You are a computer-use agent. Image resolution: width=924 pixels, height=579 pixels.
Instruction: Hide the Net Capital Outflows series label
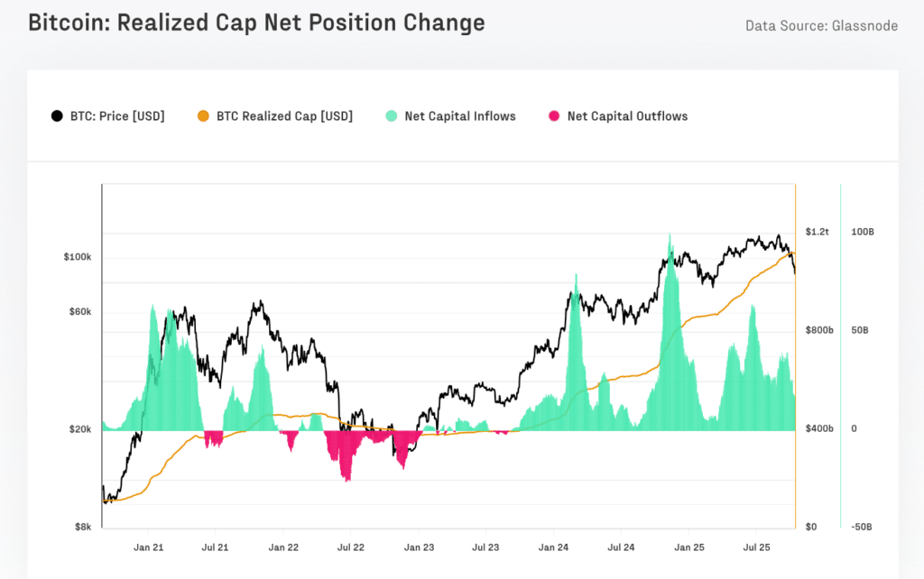point(627,116)
